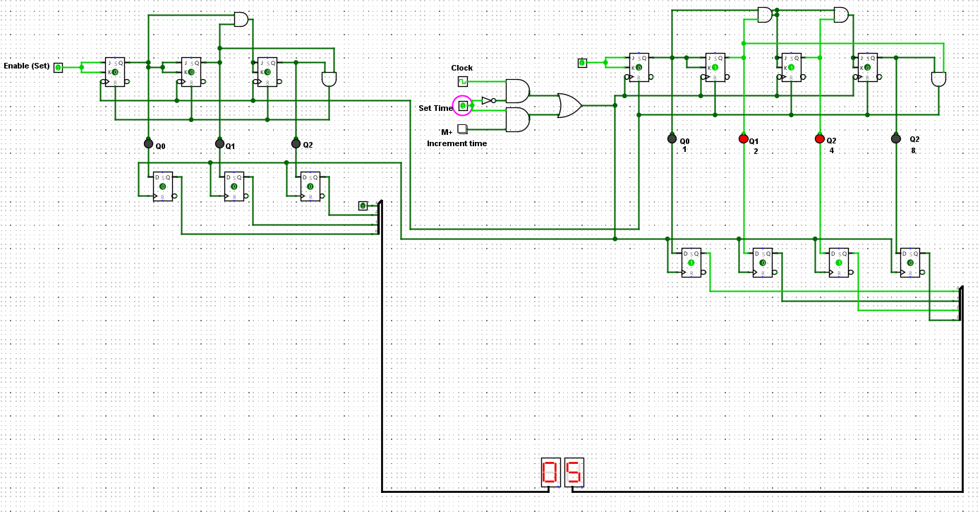Select JK flip-flop wired to Enable (Set) pin

point(115,72)
